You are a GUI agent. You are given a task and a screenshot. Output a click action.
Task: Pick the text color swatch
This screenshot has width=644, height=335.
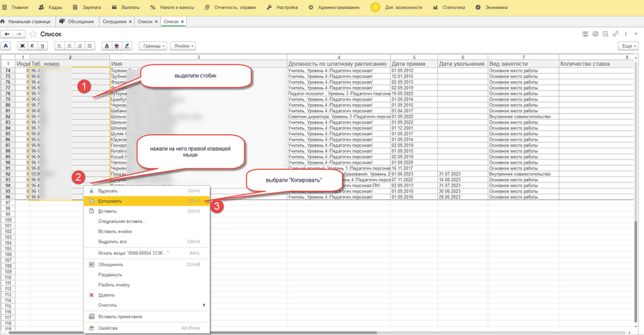click(x=107, y=46)
